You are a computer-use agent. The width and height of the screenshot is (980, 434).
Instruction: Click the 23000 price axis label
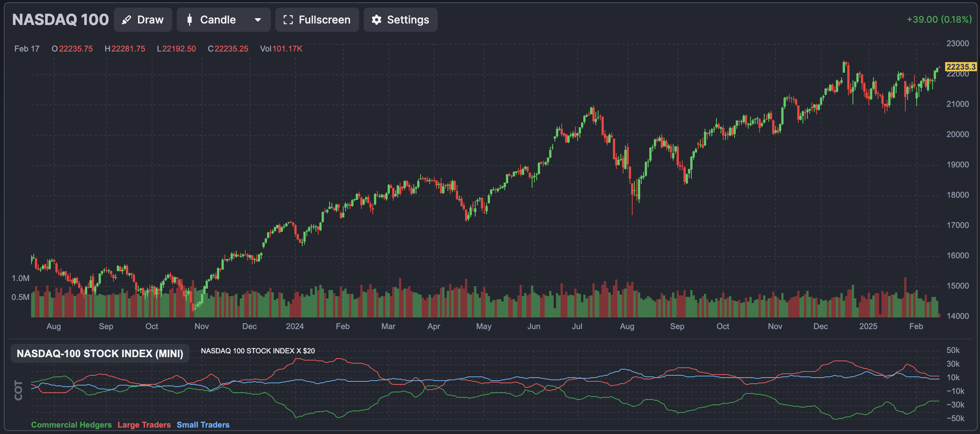[x=957, y=43]
